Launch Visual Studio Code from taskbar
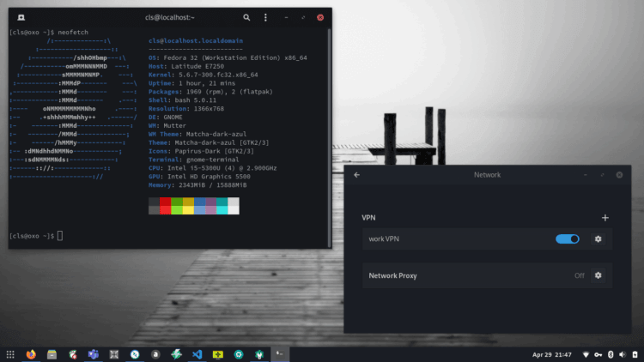This screenshot has height=362, width=644. point(196,353)
